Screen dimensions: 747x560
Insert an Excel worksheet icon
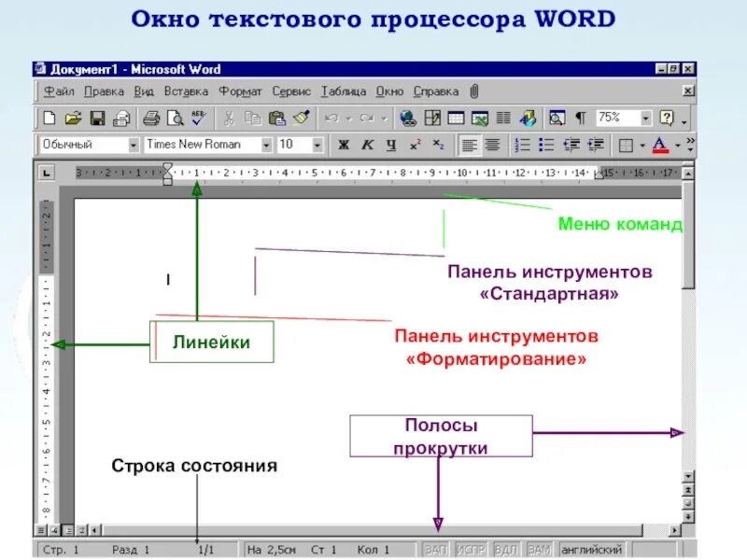(480, 118)
